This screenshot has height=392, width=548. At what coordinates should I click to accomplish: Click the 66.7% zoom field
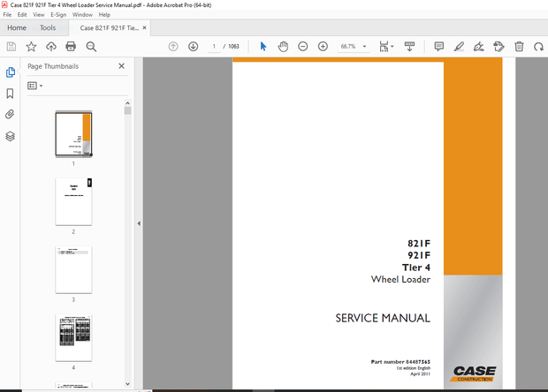pyautogui.click(x=348, y=47)
